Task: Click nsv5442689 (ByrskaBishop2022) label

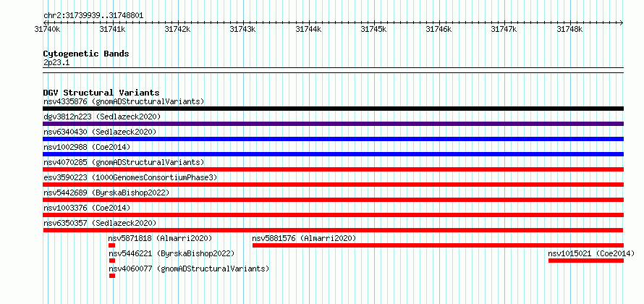Action: (106, 193)
